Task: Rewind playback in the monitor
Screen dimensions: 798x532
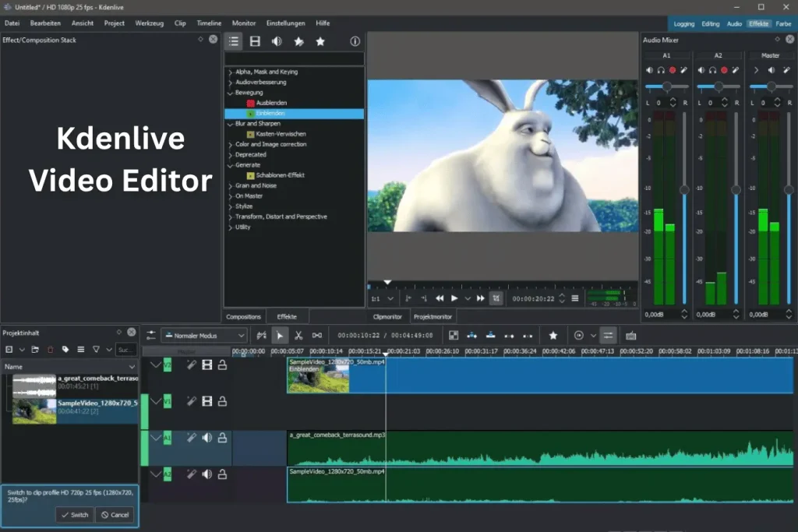Action: point(440,298)
